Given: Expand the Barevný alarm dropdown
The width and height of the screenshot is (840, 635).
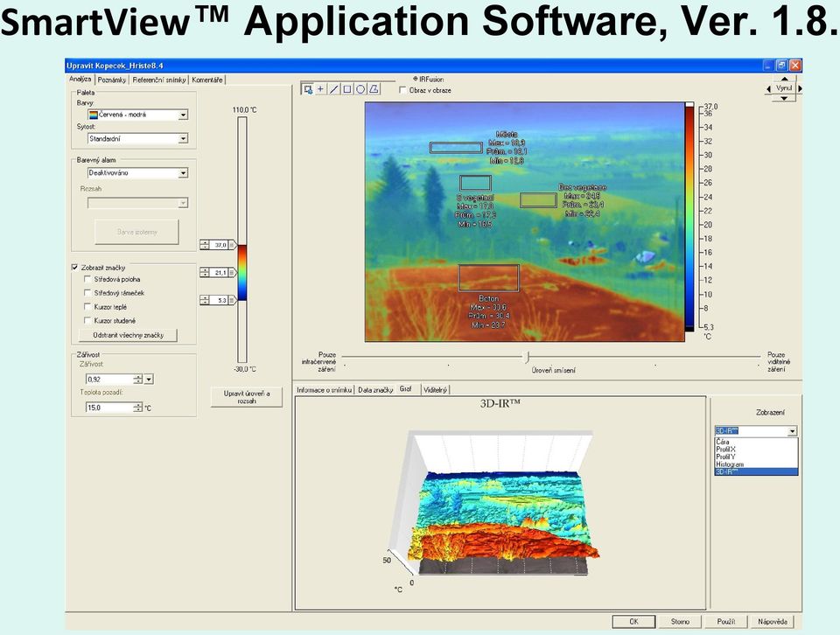Looking at the screenshot, I should pyautogui.click(x=183, y=173).
